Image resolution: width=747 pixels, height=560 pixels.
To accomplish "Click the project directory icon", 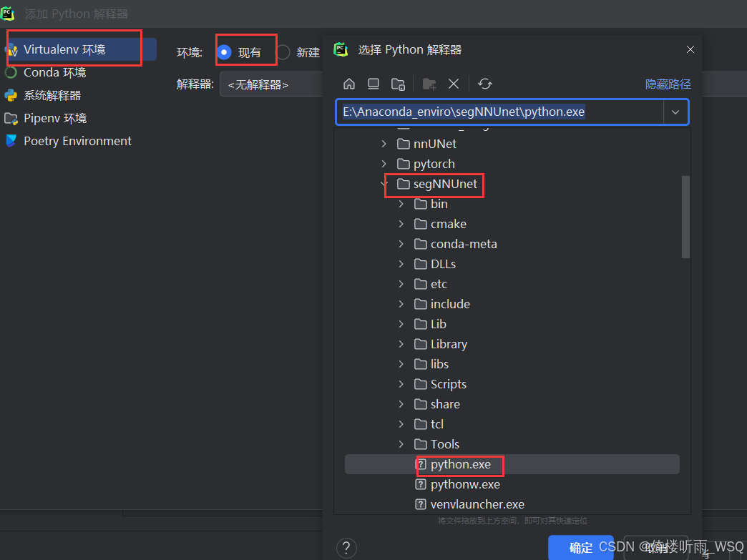I will click(398, 84).
